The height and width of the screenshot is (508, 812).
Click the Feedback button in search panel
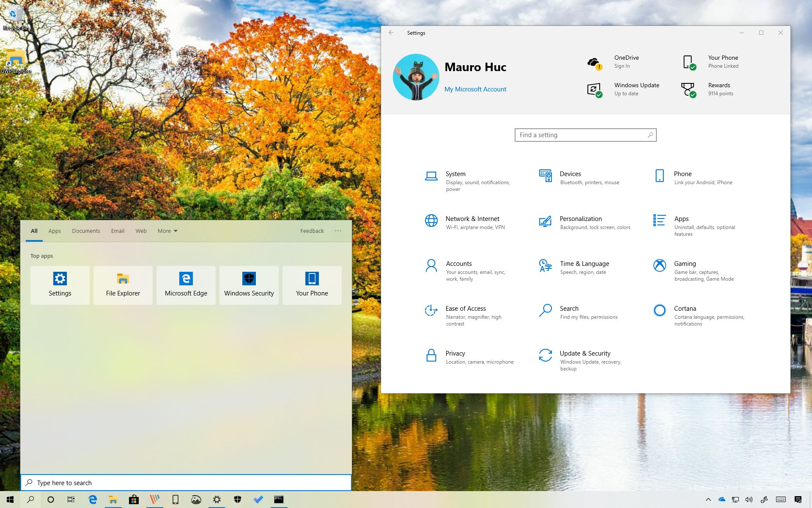312,231
